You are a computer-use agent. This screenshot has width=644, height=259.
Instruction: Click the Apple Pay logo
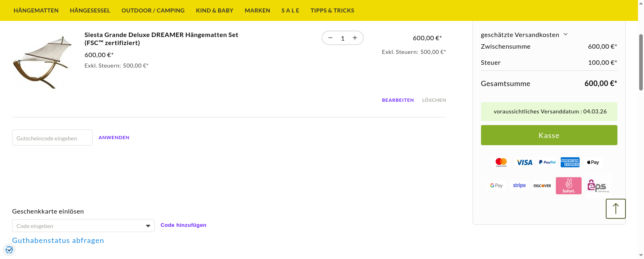[x=593, y=162]
